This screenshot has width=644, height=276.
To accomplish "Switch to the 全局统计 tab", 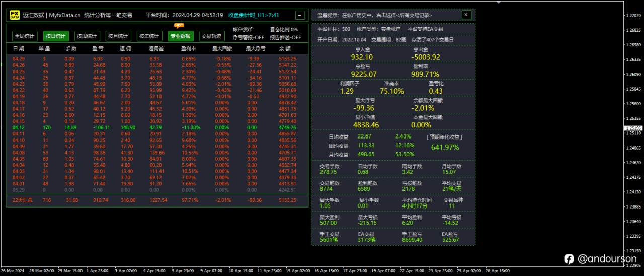I will 25,36.
